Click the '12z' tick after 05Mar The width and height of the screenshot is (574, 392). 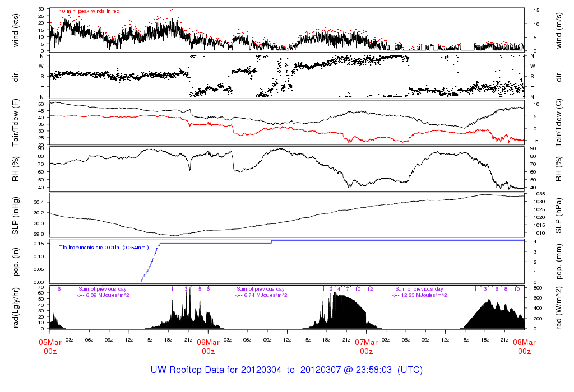[129, 340]
